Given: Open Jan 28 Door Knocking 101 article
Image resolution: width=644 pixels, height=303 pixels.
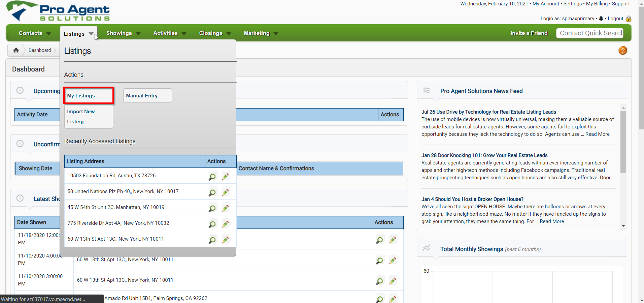Looking at the screenshot, I should (x=484, y=155).
